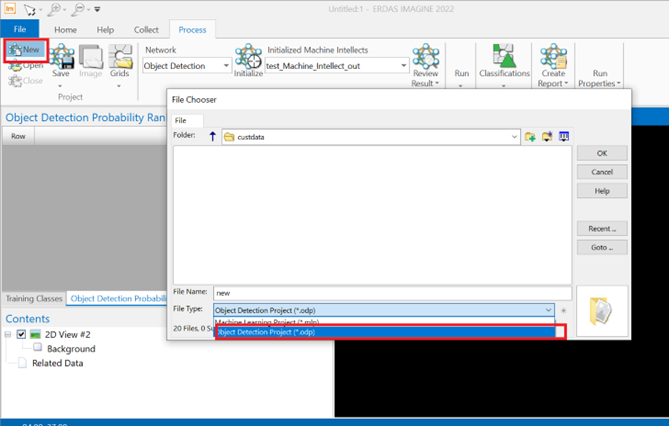This screenshot has width=669, height=426.
Task: Switch to the Collect ribbon tab
Action: pyautogui.click(x=145, y=30)
